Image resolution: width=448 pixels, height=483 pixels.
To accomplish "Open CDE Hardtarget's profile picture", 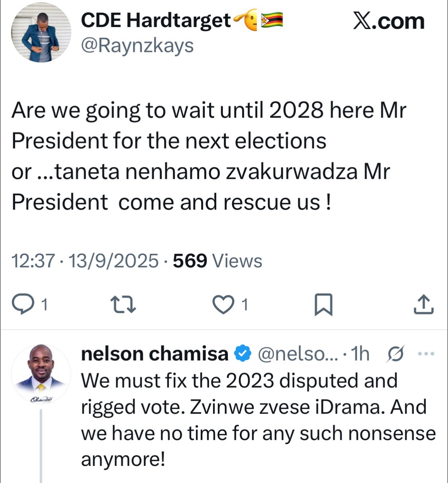I will click(41, 33).
